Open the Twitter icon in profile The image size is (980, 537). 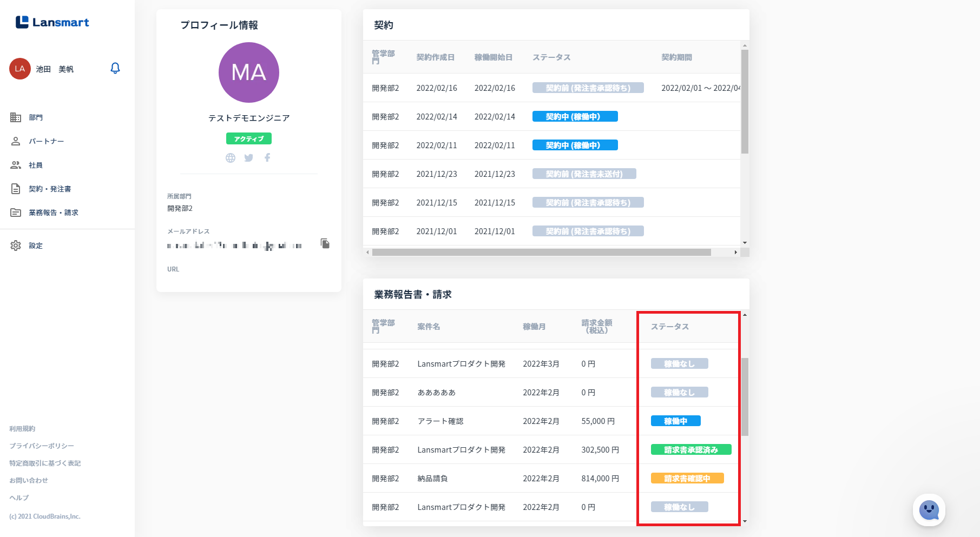tap(249, 158)
